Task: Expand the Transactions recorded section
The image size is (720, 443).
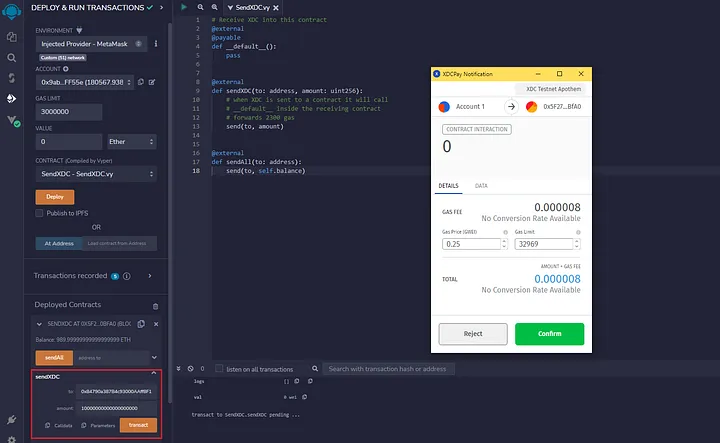Action: click(x=150, y=276)
